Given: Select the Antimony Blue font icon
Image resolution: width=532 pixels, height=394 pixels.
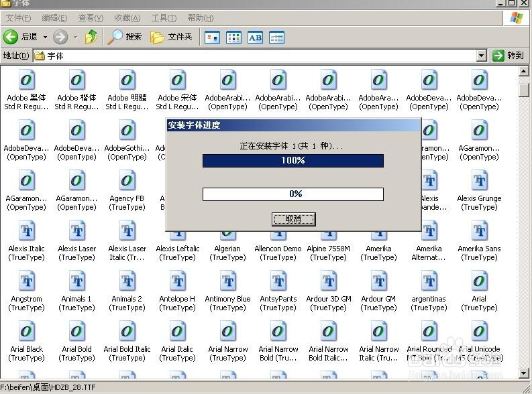Looking at the screenshot, I should (227, 281).
